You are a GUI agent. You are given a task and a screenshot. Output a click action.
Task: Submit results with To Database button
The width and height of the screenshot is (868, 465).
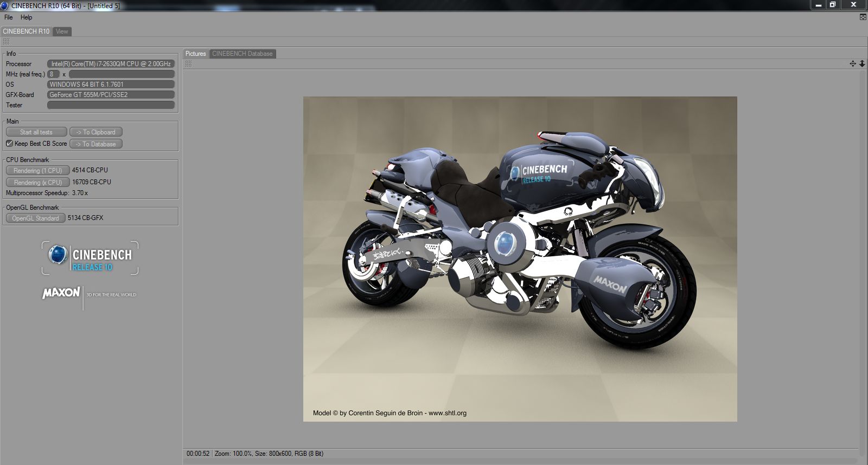point(96,144)
